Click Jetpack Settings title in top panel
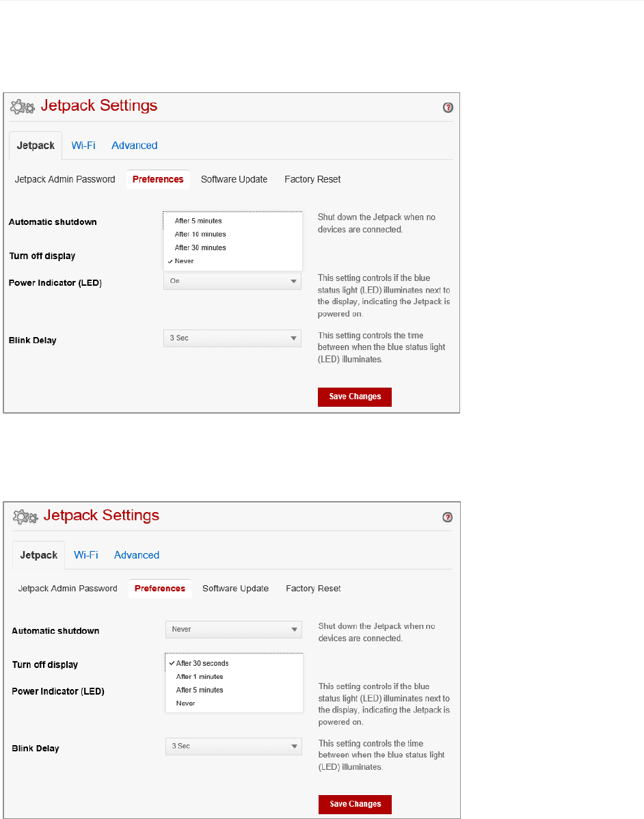Viewport: 644px width, 819px height. pyautogui.click(x=98, y=105)
